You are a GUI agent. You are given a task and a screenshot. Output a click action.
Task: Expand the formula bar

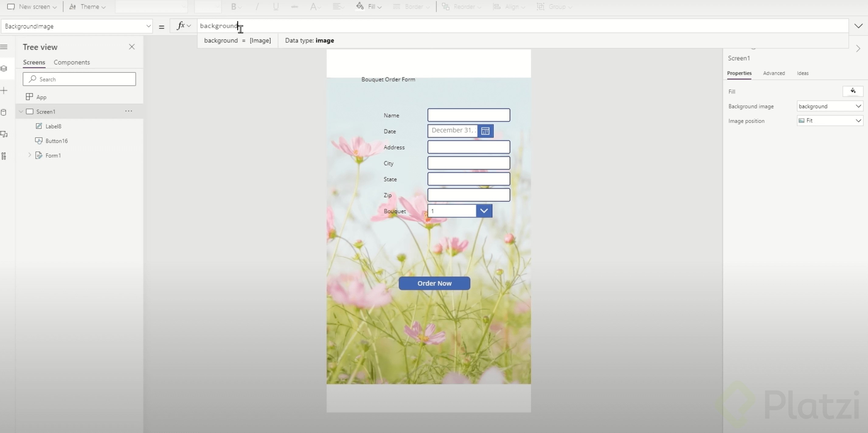click(x=858, y=26)
